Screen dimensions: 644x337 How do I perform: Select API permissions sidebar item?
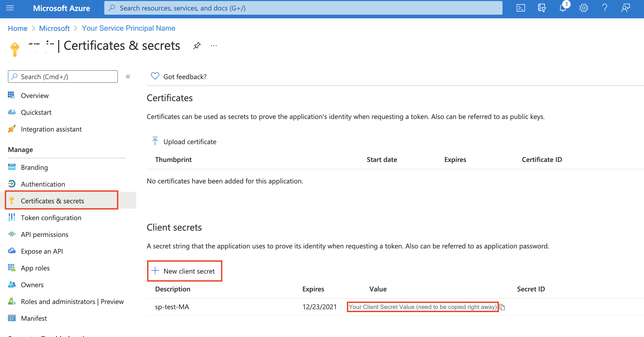point(45,234)
